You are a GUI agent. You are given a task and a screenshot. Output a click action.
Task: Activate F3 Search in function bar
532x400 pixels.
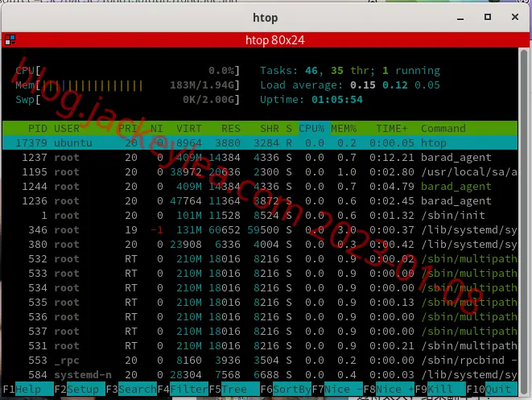pos(131,390)
